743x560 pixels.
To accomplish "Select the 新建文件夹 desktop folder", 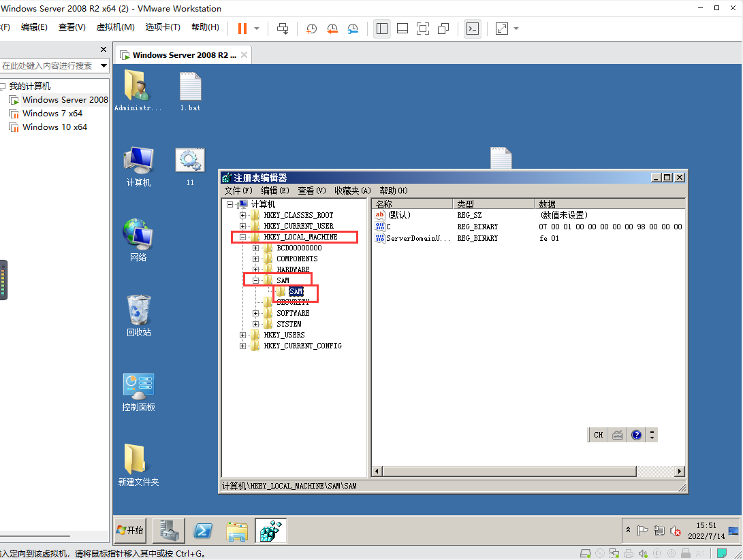I will tap(138, 465).
